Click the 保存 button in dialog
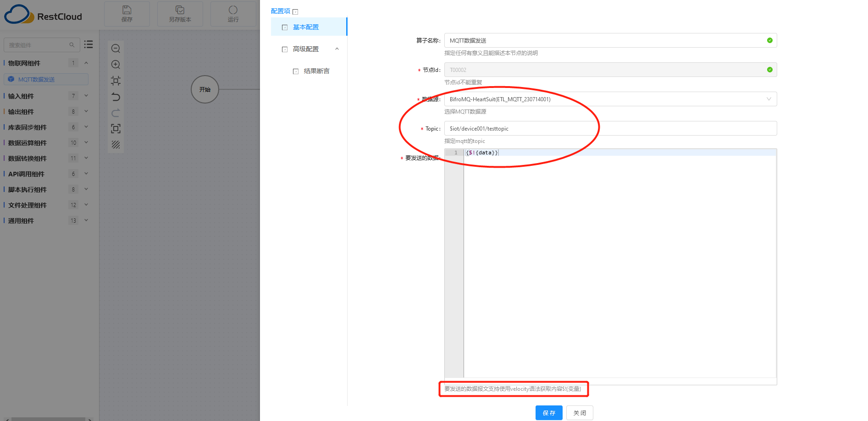 pos(549,413)
